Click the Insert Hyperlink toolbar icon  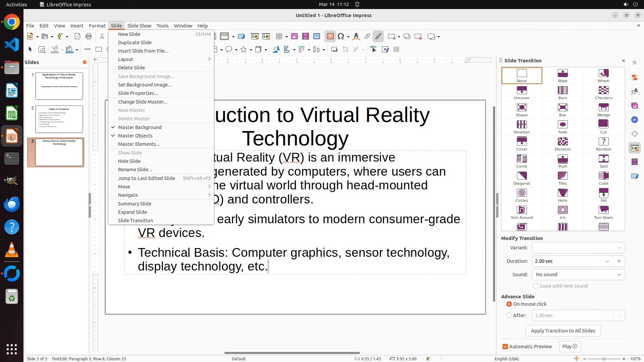click(x=367, y=37)
